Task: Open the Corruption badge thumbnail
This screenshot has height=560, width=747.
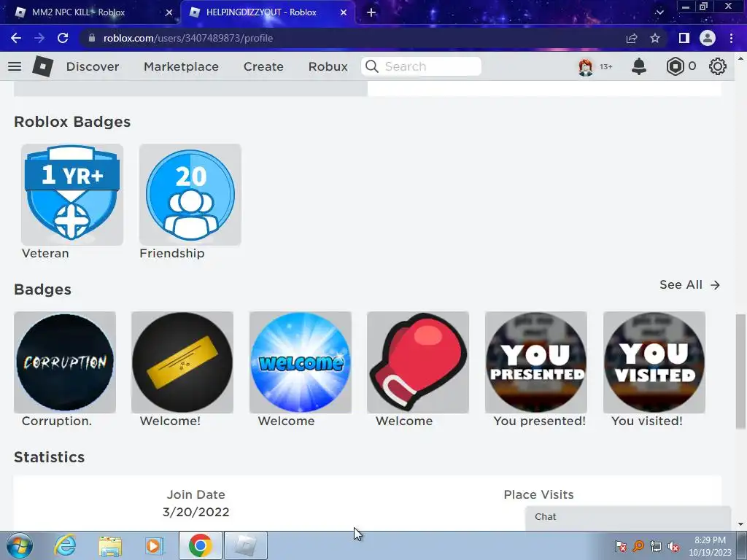Action: (x=65, y=362)
